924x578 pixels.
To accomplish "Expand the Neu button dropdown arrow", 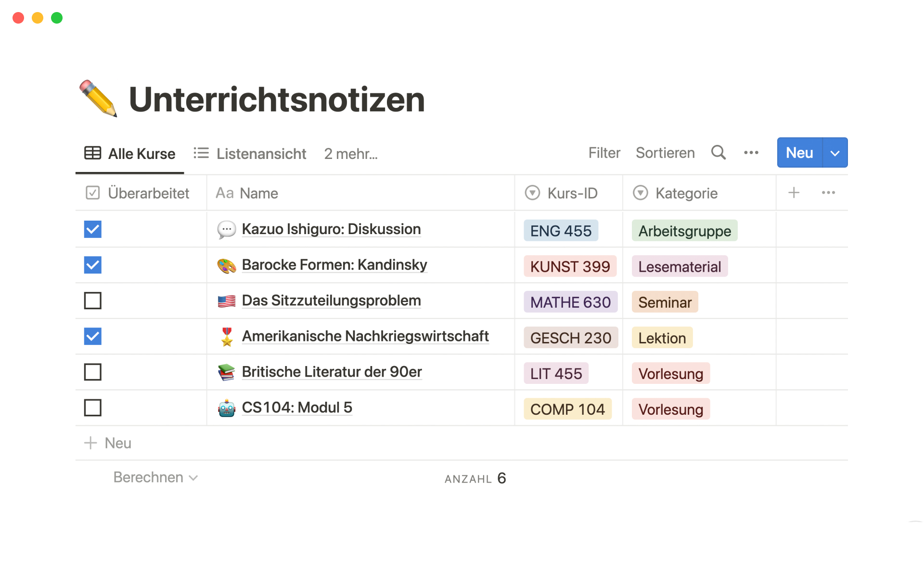I will pos(835,153).
